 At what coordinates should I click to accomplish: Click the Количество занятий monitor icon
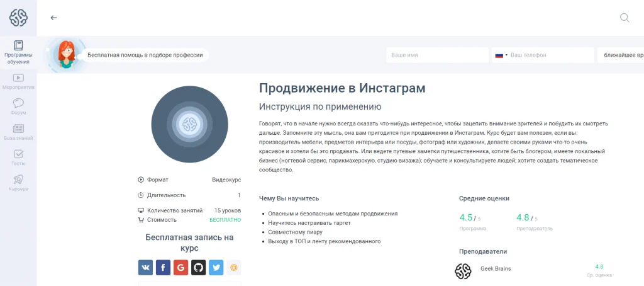[x=141, y=210]
